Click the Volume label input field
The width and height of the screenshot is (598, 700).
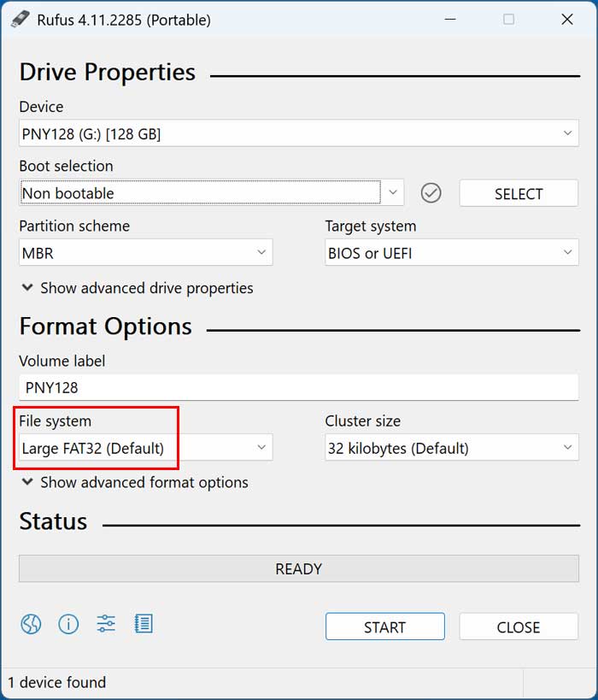(298, 387)
